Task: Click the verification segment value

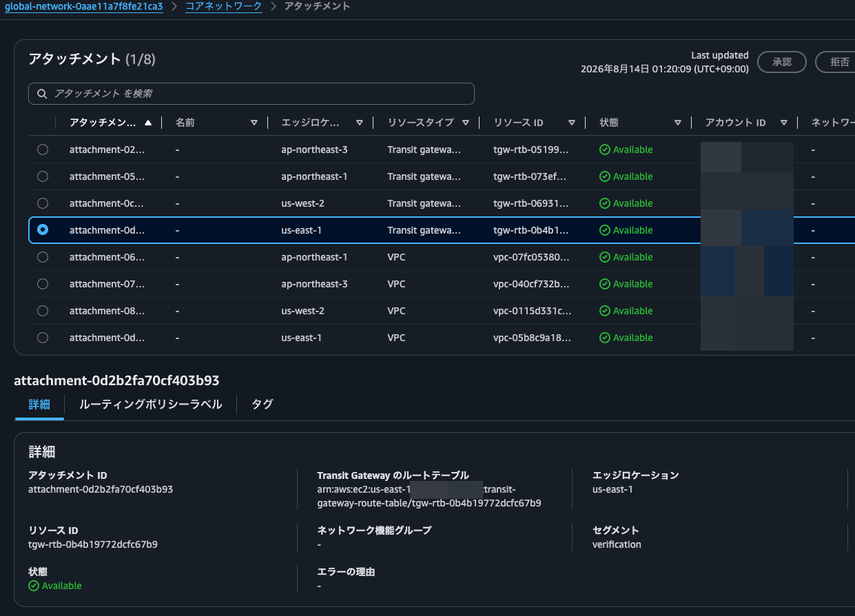Action: 617,544
